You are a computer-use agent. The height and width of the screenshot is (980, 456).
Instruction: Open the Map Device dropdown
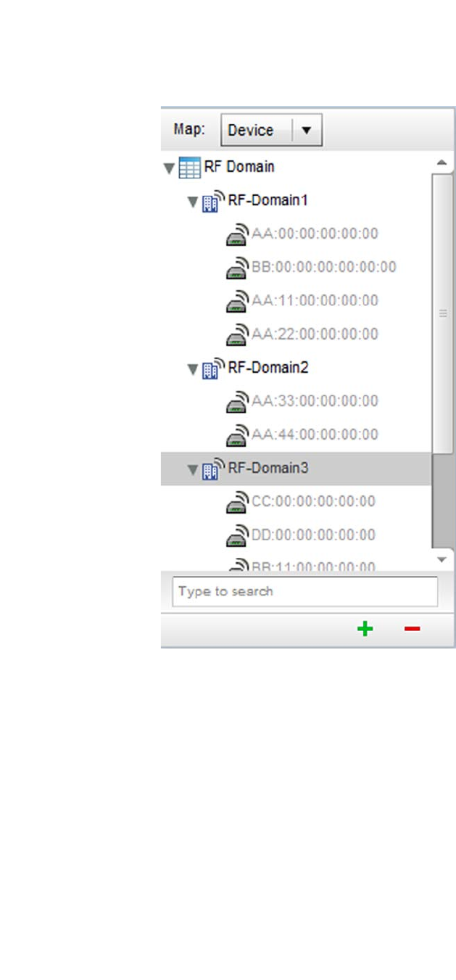click(271, 131)
